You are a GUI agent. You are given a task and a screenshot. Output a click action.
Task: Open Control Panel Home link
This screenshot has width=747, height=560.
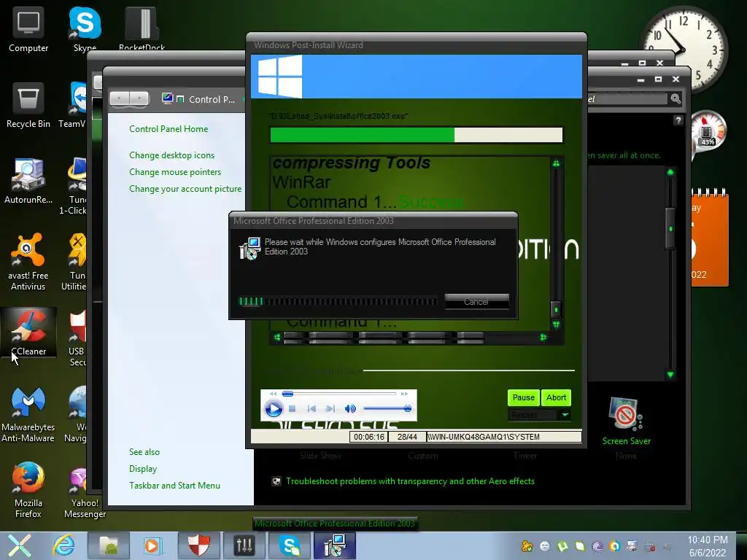point(169,129)
